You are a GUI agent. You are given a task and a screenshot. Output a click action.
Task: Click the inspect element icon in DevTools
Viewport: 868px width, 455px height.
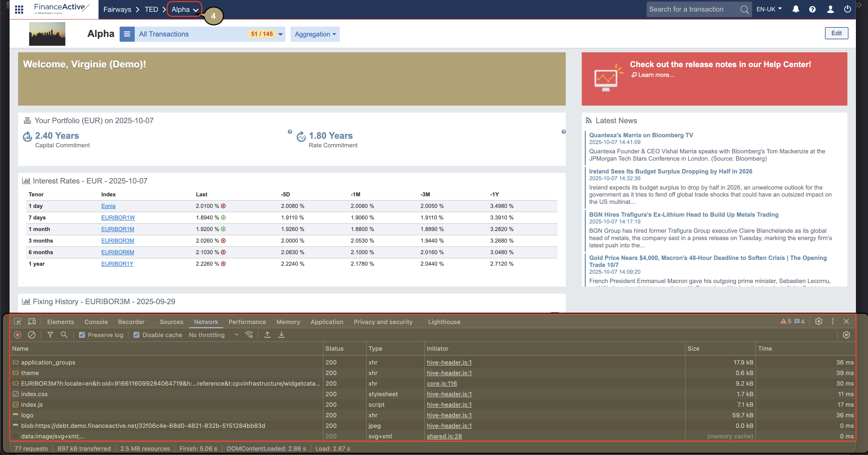coord(17,322)
